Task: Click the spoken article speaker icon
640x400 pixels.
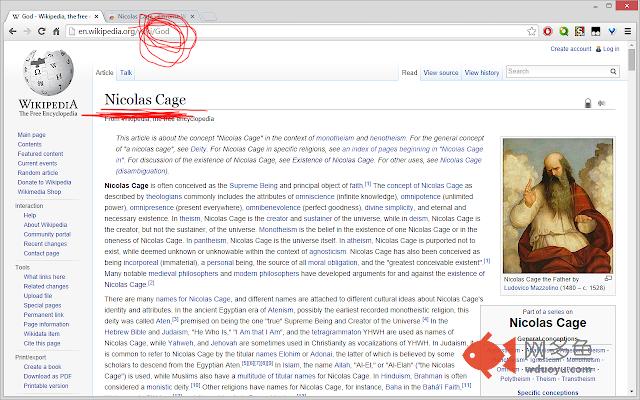Action: click(x=601, y=103)
